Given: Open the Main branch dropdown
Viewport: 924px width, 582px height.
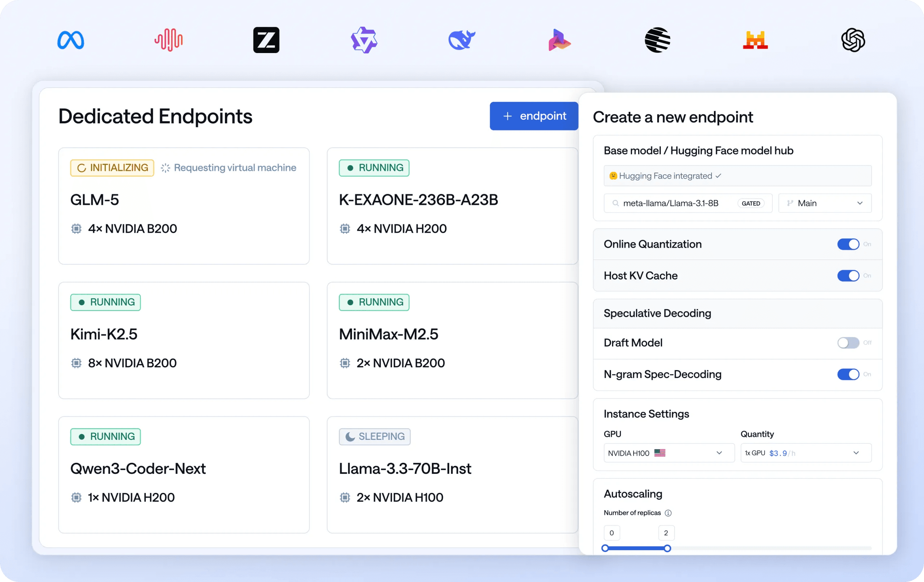Looking at the screenshot, I should [x=825, y=204].
